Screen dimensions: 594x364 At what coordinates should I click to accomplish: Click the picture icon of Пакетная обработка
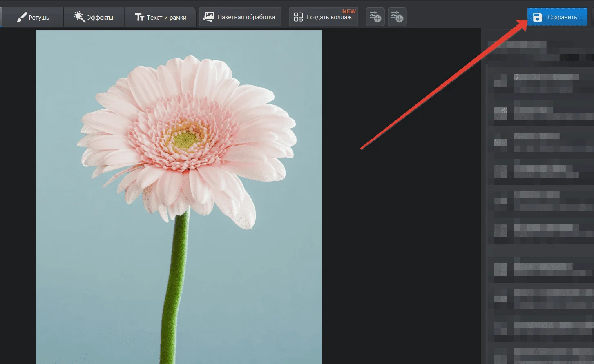point(209,17)
